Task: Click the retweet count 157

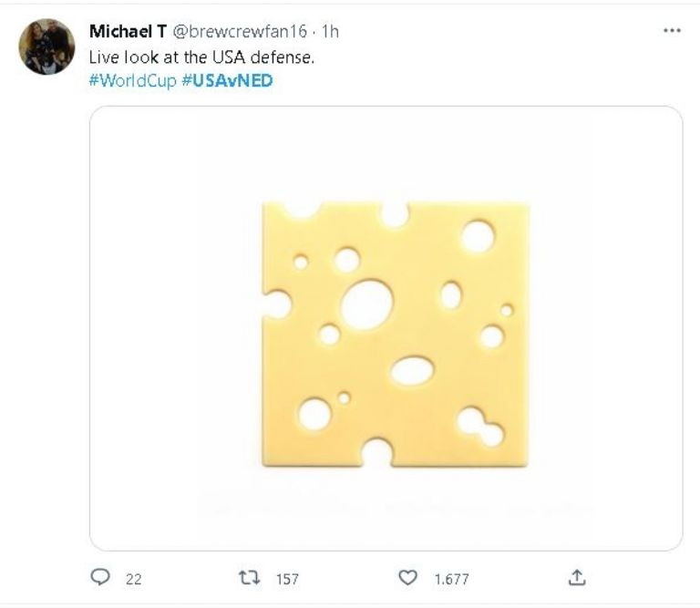Action: [286, 578]
